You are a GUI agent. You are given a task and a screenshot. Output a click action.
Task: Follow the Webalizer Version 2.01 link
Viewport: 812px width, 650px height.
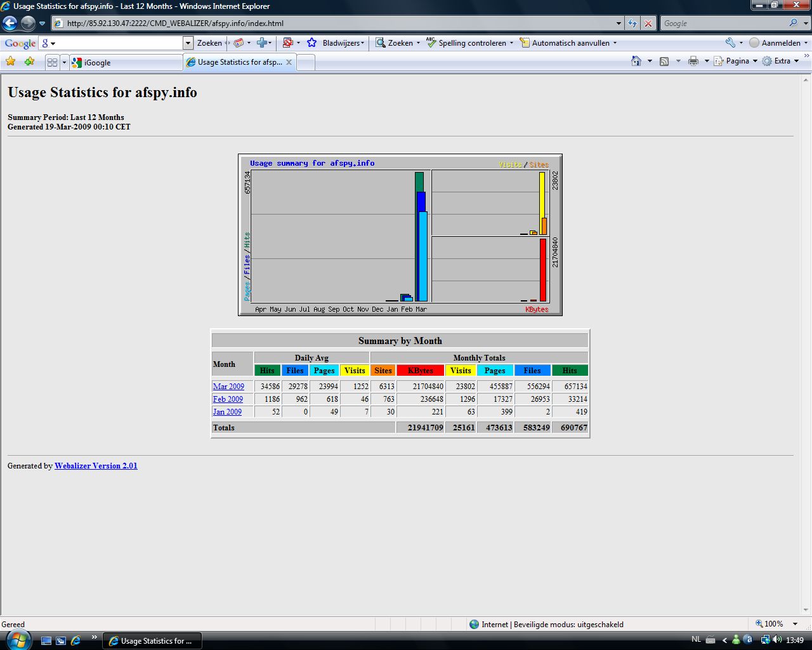click(x=96, y=465)
